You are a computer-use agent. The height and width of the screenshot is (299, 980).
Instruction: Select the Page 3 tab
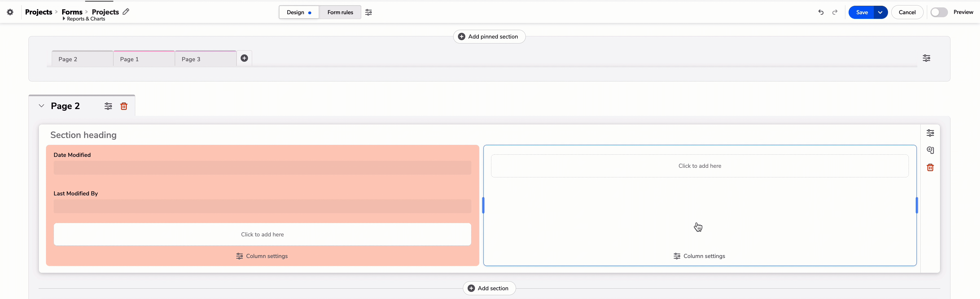(x=205, y=59)
